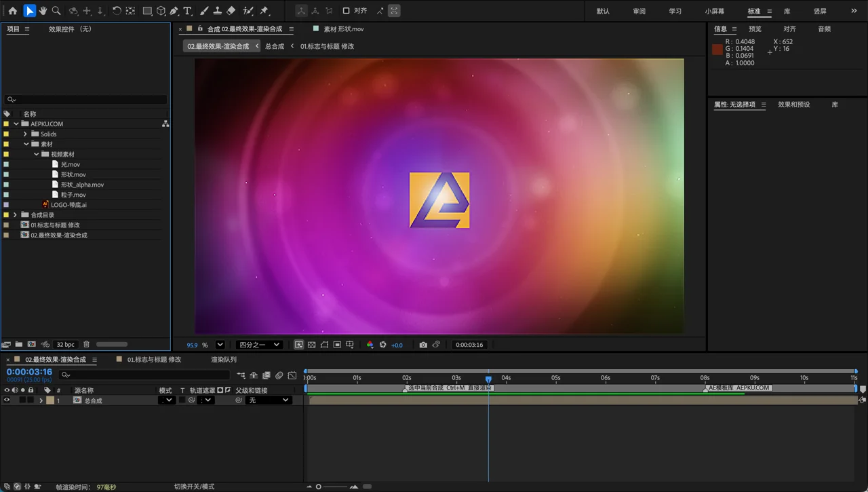
Task: Activate the Selection arrow tool
Action: pyautogui.click(x=29, y=11)
